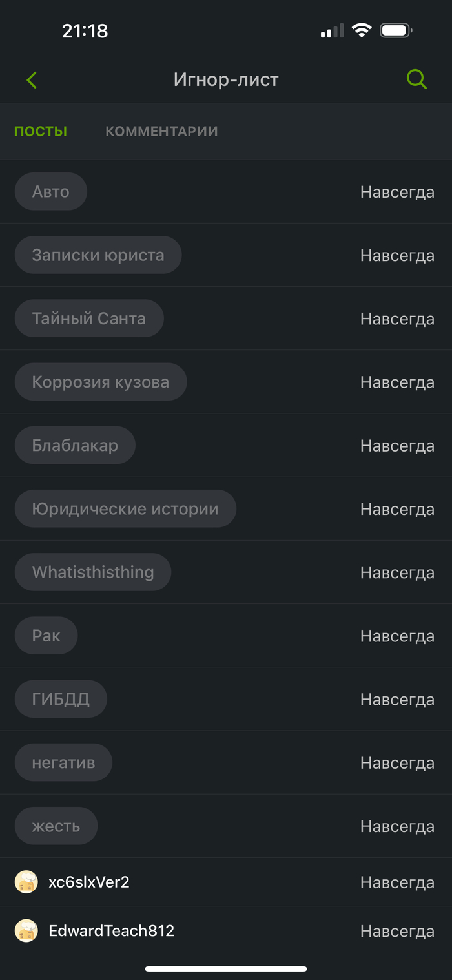Open the EdwardTeach812 username link
The width and height of the screenshot is (452, 980).
(x=112, y=931)
